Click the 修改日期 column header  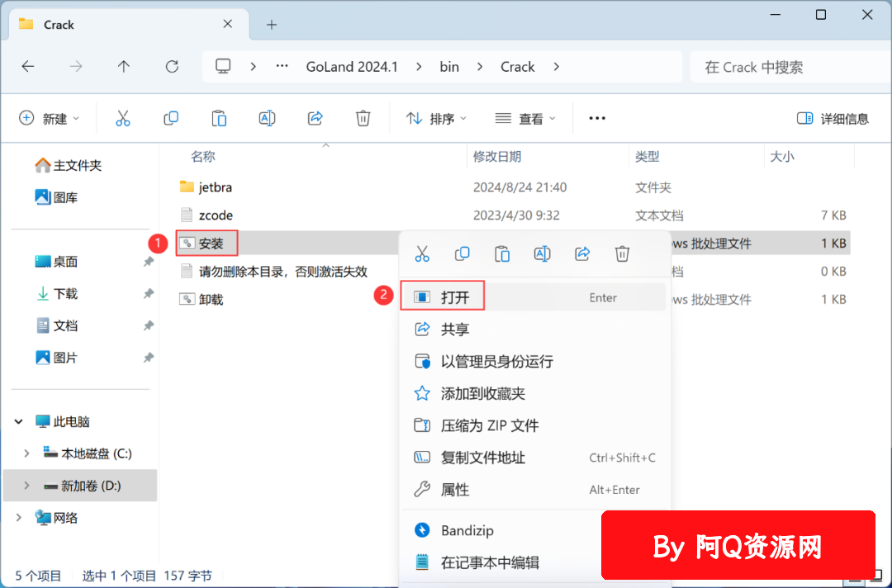coord(497,156)
